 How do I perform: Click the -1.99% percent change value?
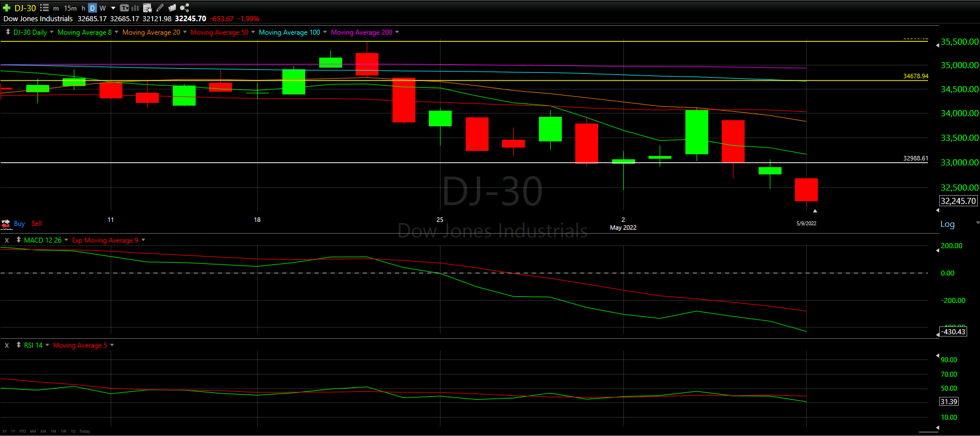pos(248,19)
